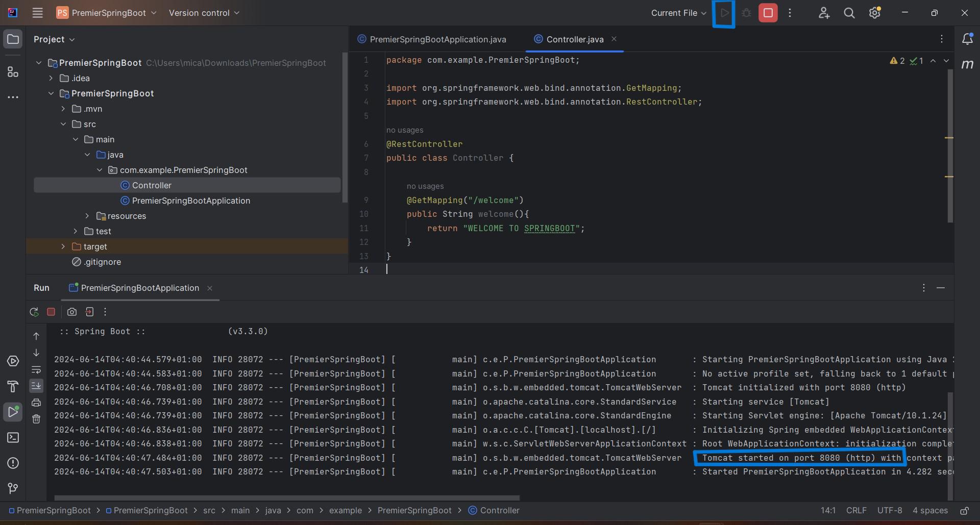Toggle soft-wrap in console

tap(36, 369)
